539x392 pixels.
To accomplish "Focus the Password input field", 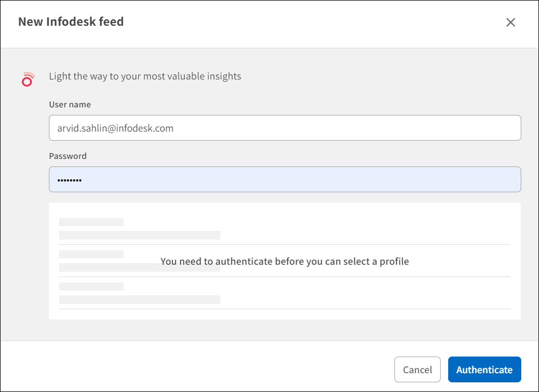I will tap(285, 179).
